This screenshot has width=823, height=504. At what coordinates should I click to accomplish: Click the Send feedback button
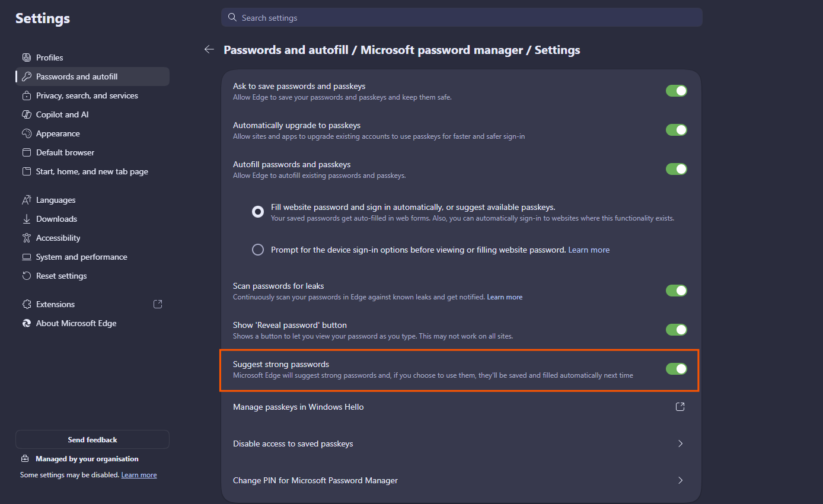tap(92, 439)
